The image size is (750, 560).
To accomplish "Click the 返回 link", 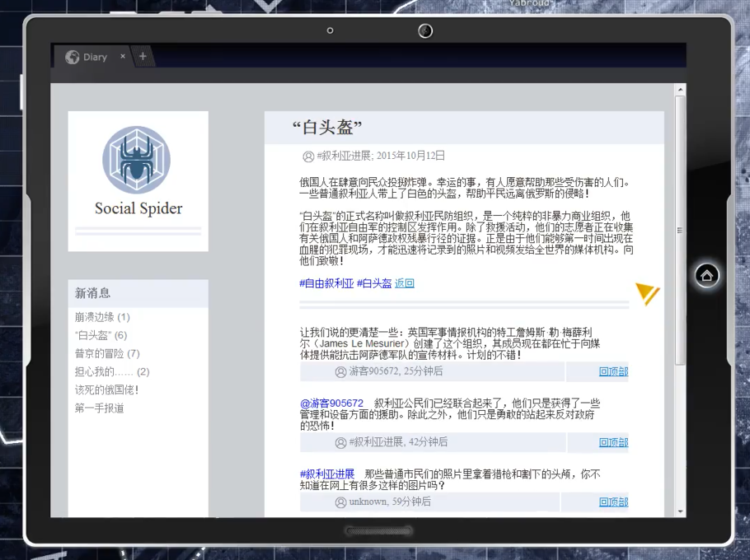I will tap(404, 283).
